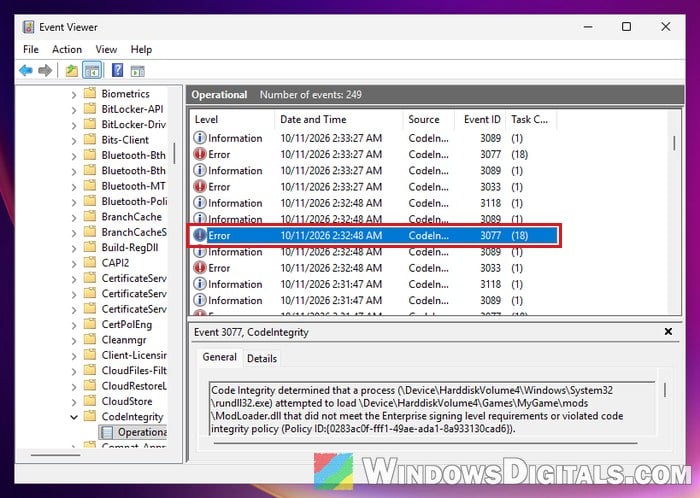The width and height of the screenshot is (700, 498).
Task: Switch to the General tab
Action: tap(219, 357)
